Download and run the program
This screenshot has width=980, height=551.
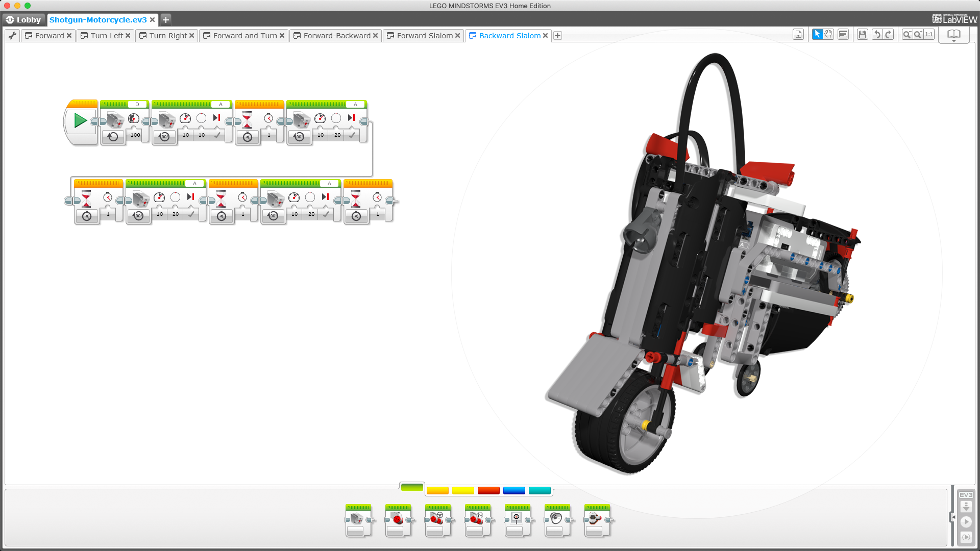pyautogui.click(x=966, y=522)
